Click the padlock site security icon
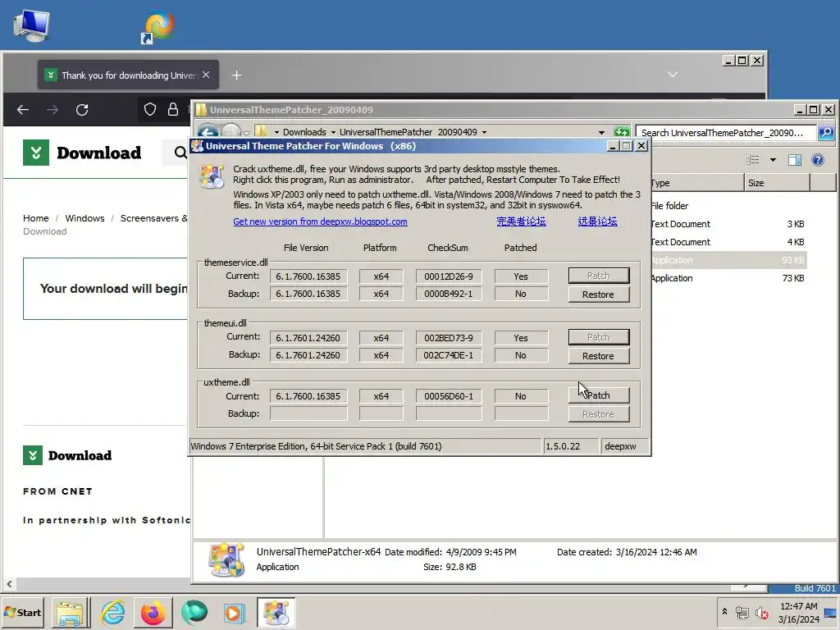840x630 pixels. (x=172, y=109)
